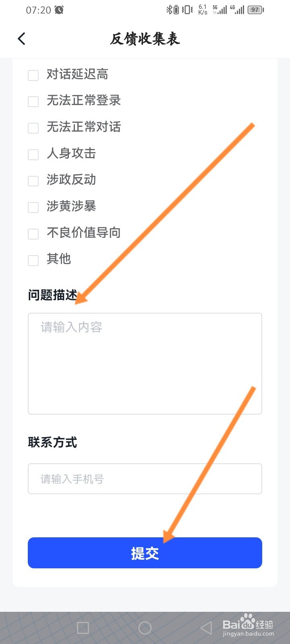290x644 pixels.
Task: Focus the phone number input field
Action: point(145,479)
